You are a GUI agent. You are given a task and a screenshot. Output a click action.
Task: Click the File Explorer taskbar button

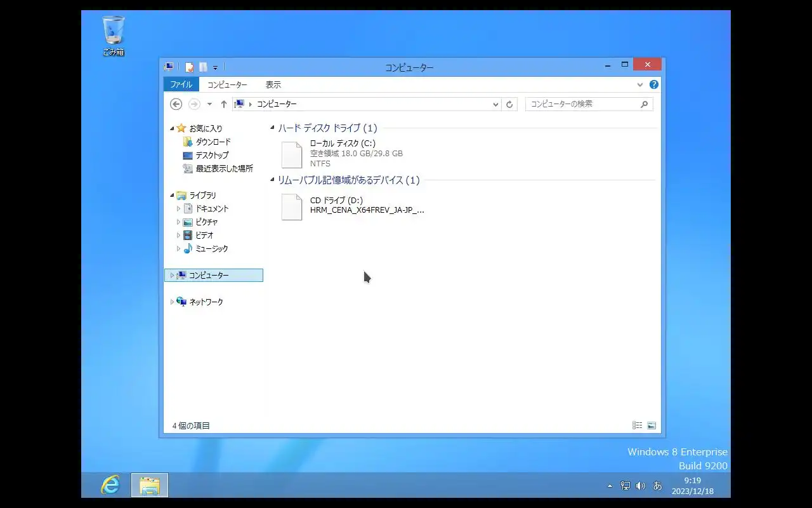pos(150,485)
